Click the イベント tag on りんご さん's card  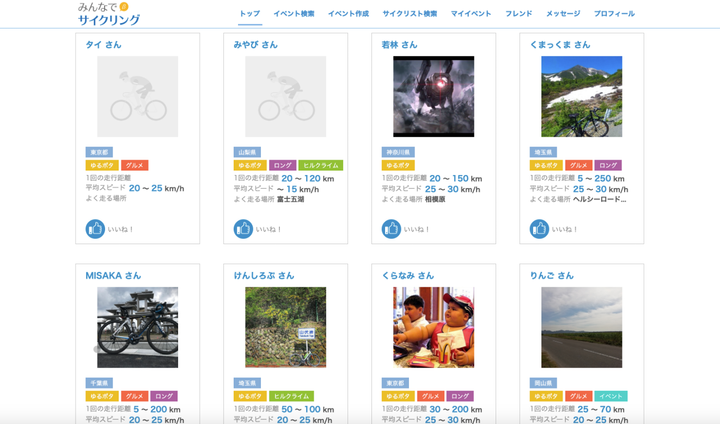click(x=611, y=396)
